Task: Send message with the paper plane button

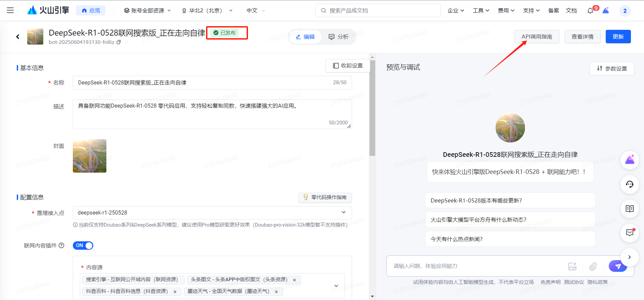Action: pos(617,266)
